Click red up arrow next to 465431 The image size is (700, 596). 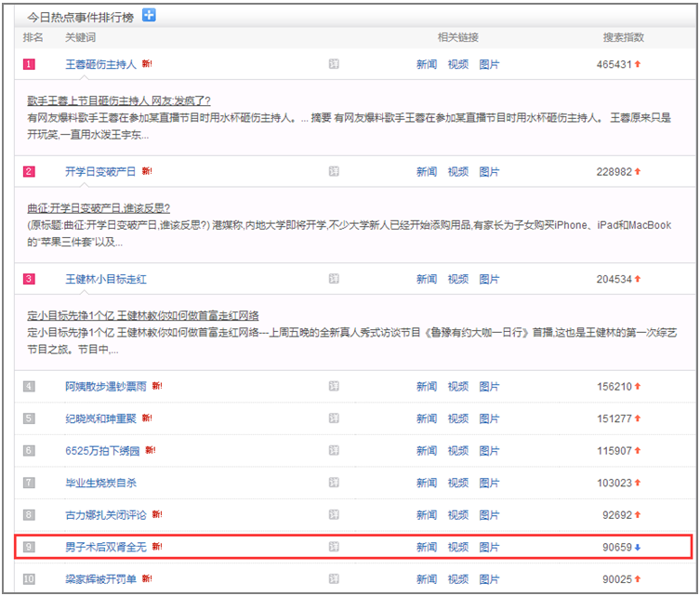click(638, 65)
